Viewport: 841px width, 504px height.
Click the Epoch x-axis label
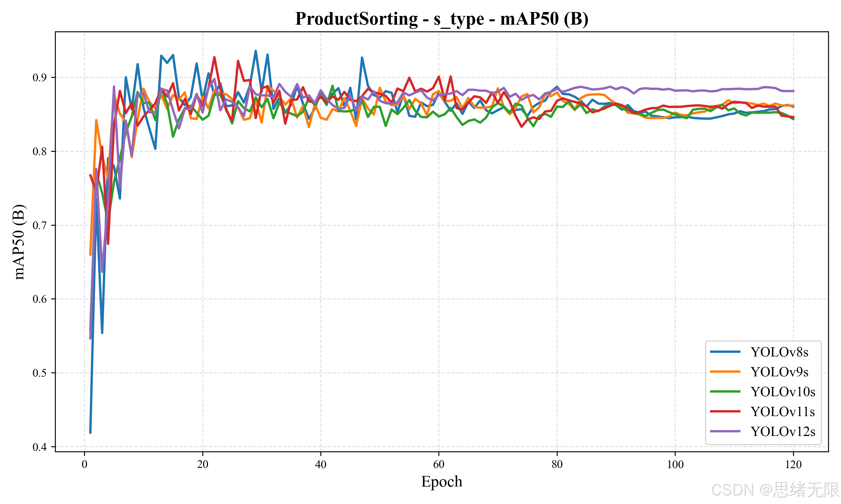click(442, 482)
